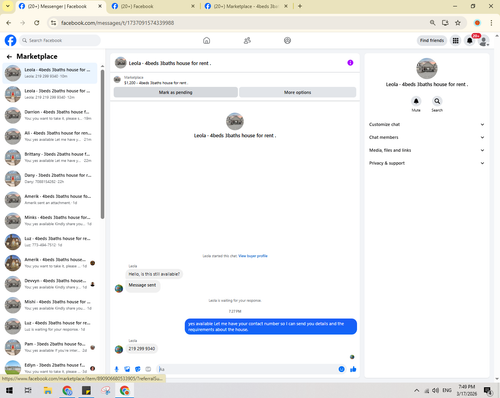Image resolution: width=500 pixels, height=398 pixels.
Task: Expand the Chat members section
Action: click(x=426, y=137)
